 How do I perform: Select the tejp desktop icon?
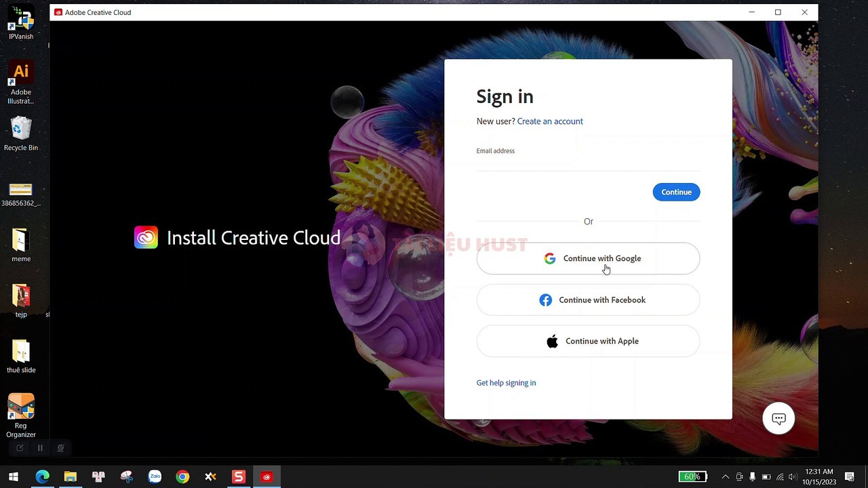21,300
